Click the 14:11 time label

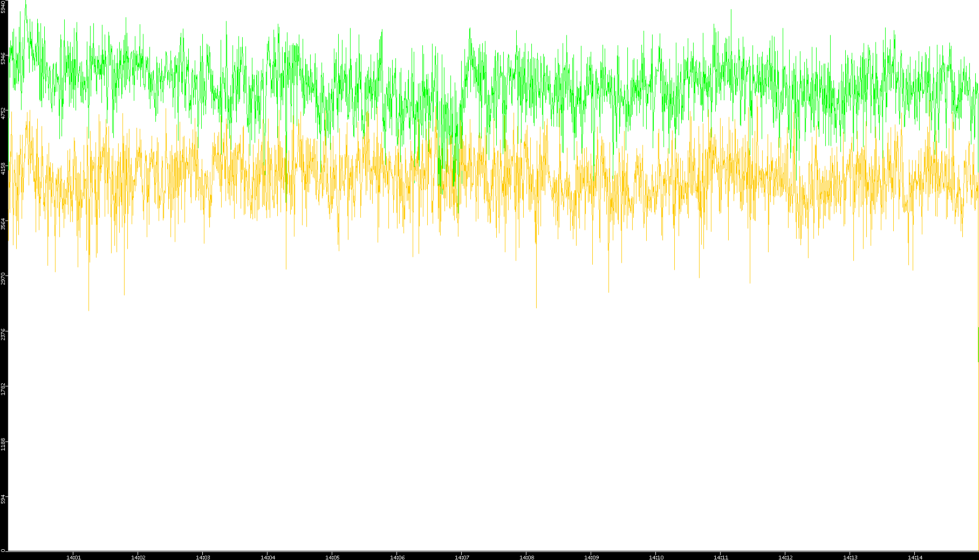click(721, 557)
